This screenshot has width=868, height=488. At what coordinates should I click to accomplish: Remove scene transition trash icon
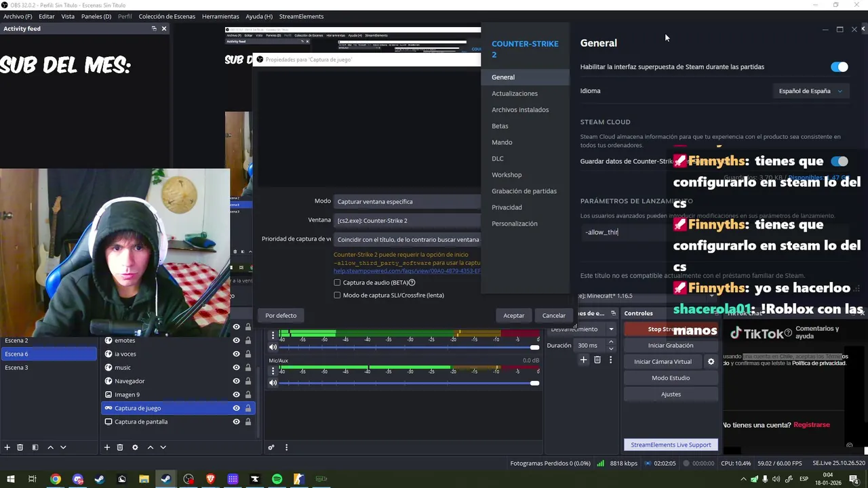coord(597,360)
